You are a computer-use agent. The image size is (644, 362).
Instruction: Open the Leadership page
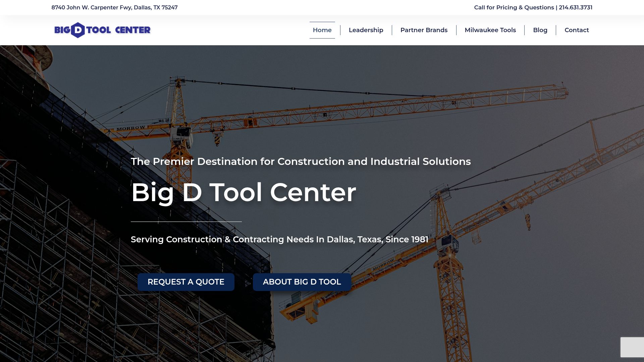pos(366,30)
